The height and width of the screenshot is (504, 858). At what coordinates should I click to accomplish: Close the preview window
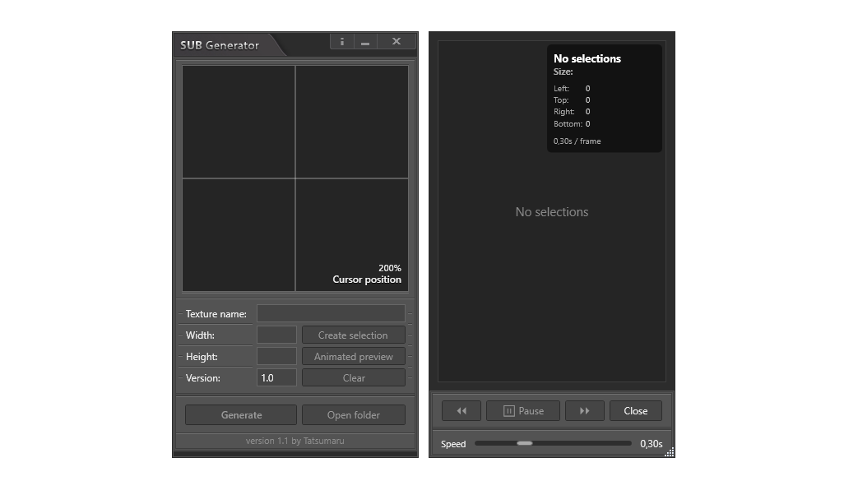pyautogui.click(x=636, y=410)
